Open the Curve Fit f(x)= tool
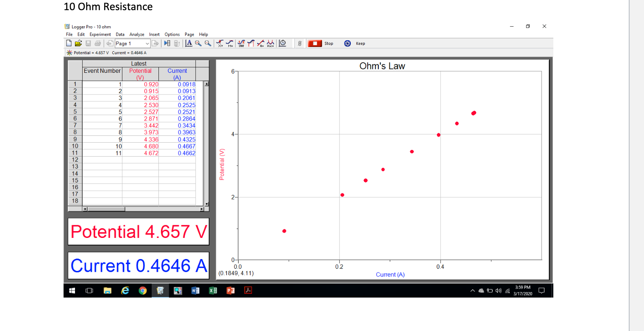This screenshot has height=331, width=644. 271,43
